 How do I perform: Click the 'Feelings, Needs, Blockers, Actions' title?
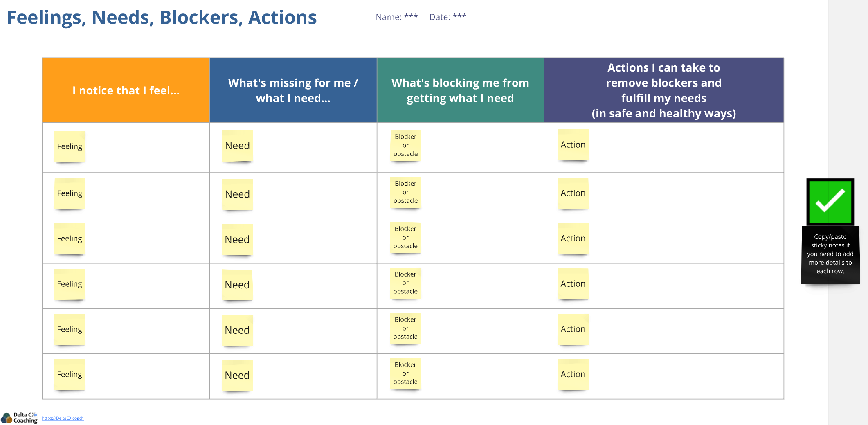162,18
